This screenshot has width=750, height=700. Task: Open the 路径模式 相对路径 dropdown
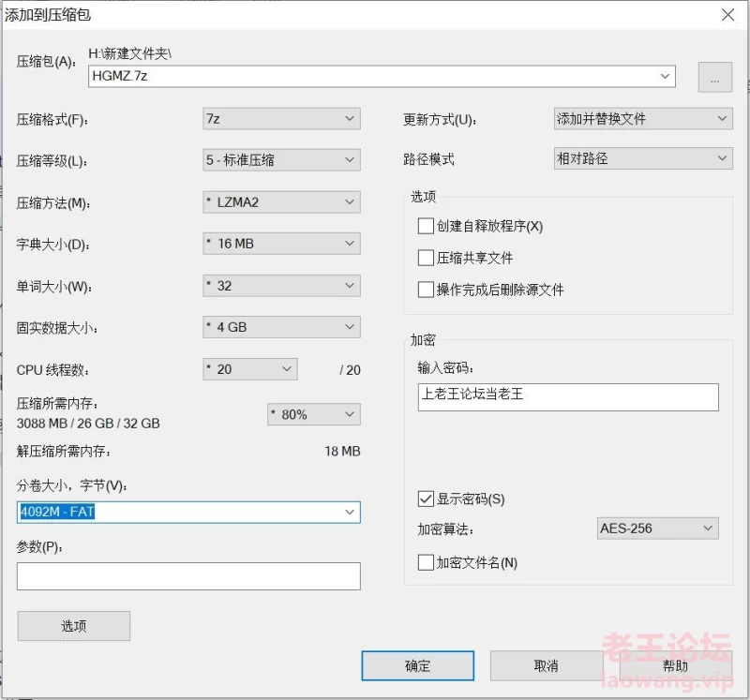point(643,158)
